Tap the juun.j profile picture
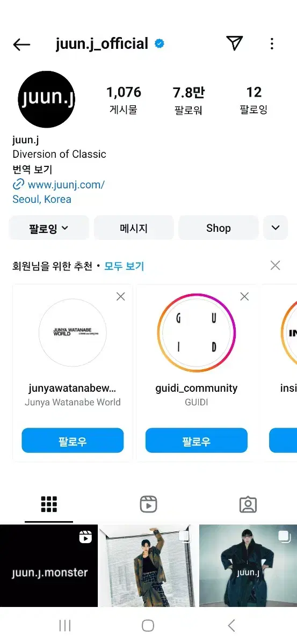 point(46,99)
